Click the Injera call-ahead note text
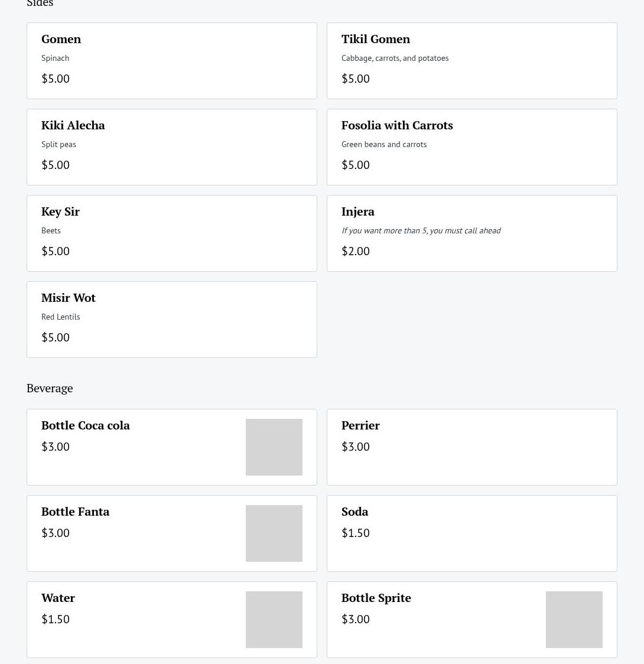 pyautogui.click(x=421, y=230)
